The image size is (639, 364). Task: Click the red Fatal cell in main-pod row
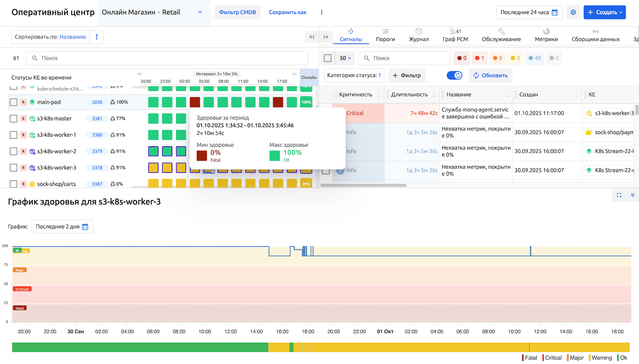(195, 102)
